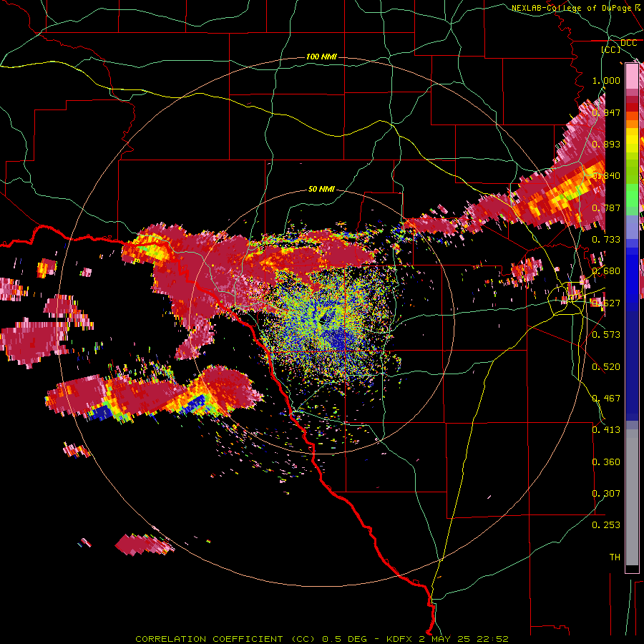This screenshot has width=644, height=644.
Task: Click the 0.413 legend value
Action: coord(606,430)
